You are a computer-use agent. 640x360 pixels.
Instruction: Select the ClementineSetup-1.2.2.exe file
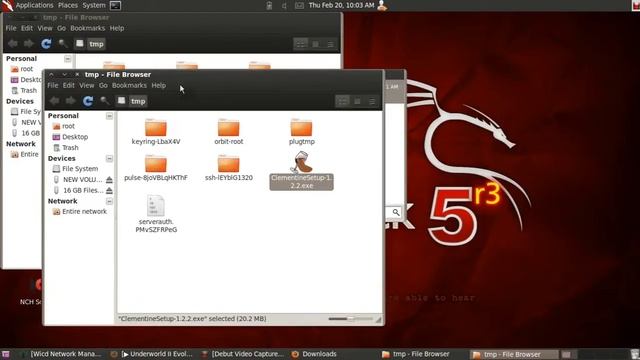pos(302,171)
